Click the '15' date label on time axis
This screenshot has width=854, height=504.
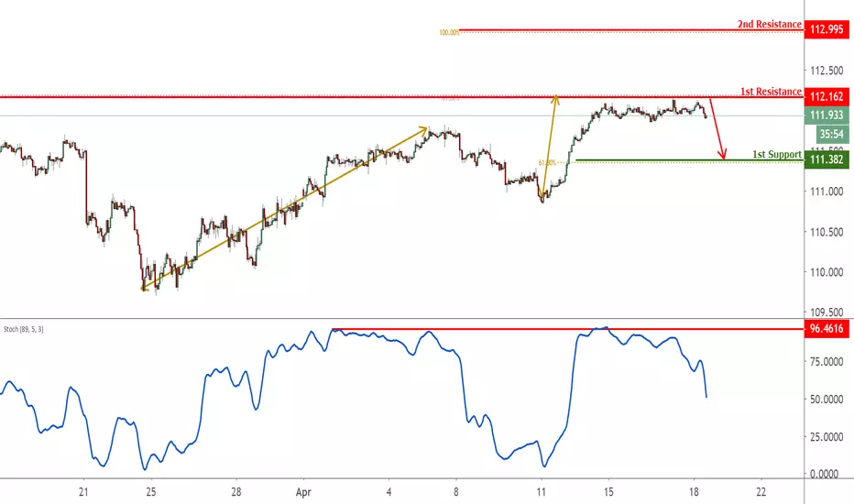608,492
